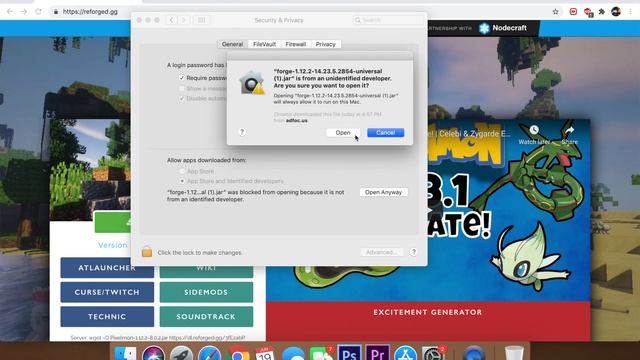
Task: Select the App Store radio option
Action: [182, 171]
